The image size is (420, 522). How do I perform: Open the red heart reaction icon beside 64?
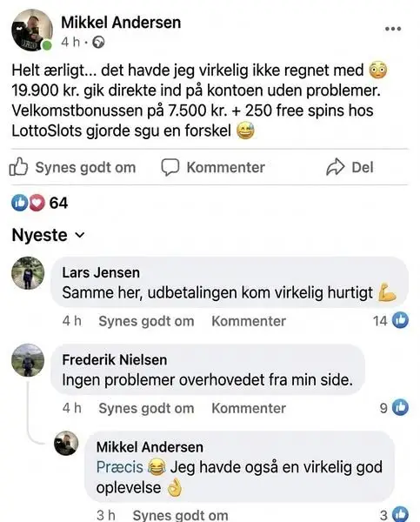coord(37,203)
